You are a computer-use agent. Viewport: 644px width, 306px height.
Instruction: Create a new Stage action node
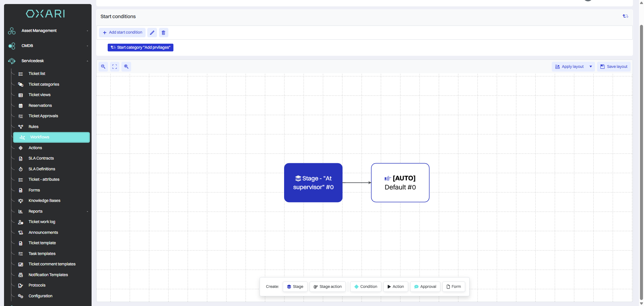(x=327, y=287)
